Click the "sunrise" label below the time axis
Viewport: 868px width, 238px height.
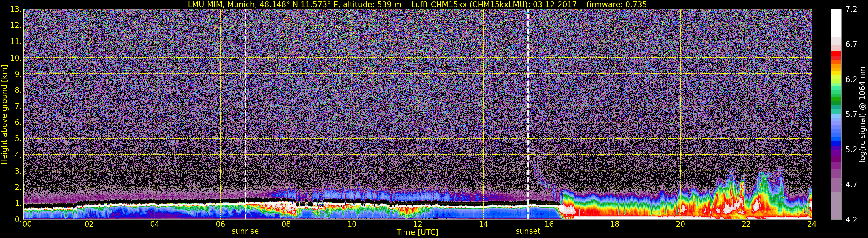pyautogui.click(x=245, y=231)
